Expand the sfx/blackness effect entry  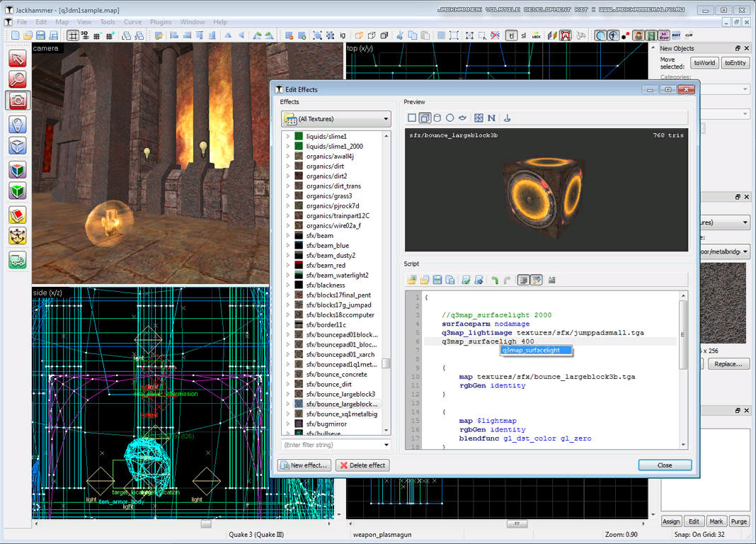pyautogui.click(x=288, y=285)
